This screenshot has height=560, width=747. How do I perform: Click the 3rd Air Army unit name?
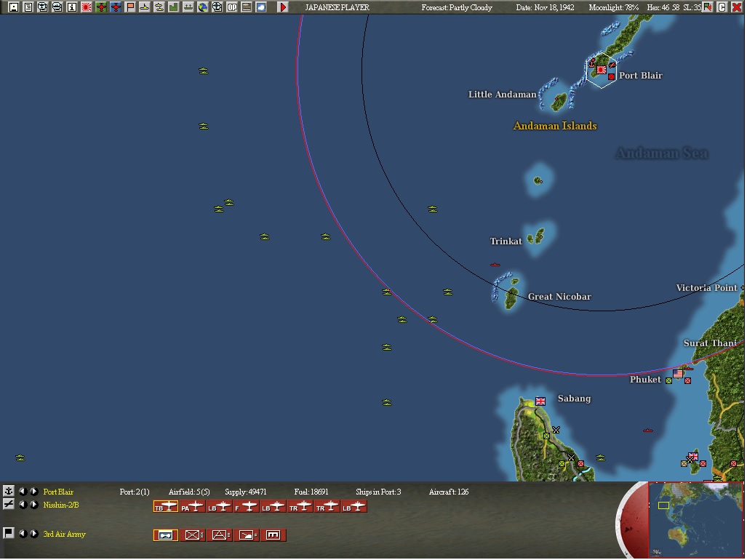pos(64,535)
